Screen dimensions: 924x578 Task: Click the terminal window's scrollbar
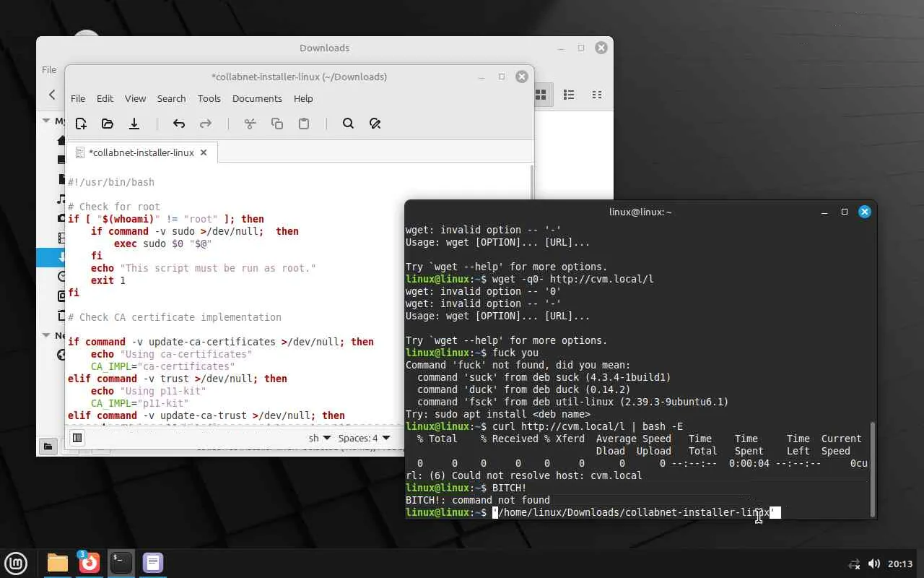point(872,470)
